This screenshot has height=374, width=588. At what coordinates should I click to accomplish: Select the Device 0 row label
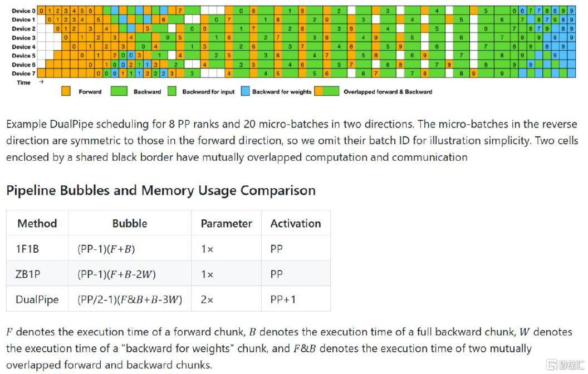click(x=23, y=11)
